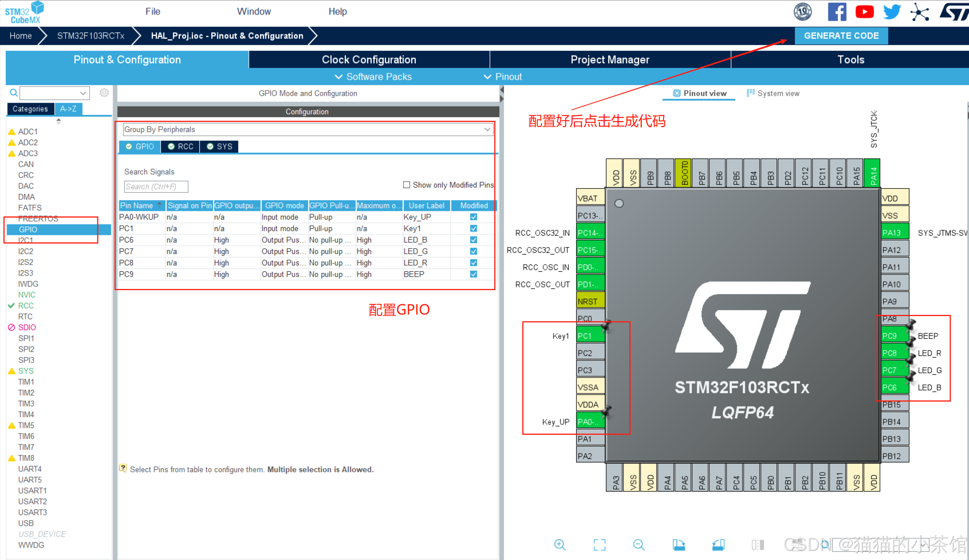Open the Twitter link icon
969x560 pixels.
click(892, 12)
